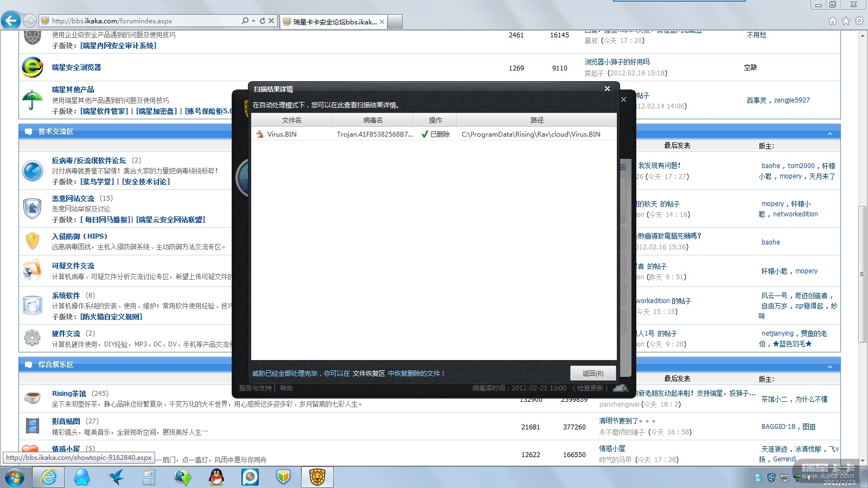Open moderator zengjie5927 profile link

792,100
